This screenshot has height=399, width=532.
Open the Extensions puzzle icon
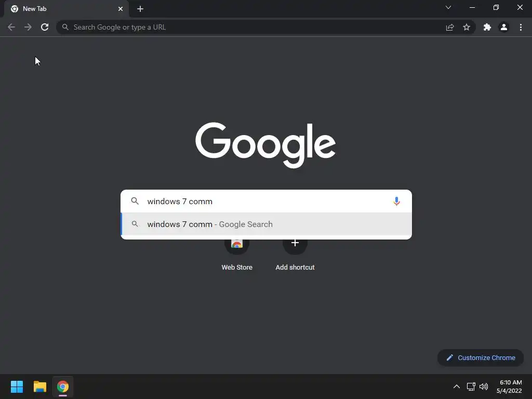pos(487,27)
